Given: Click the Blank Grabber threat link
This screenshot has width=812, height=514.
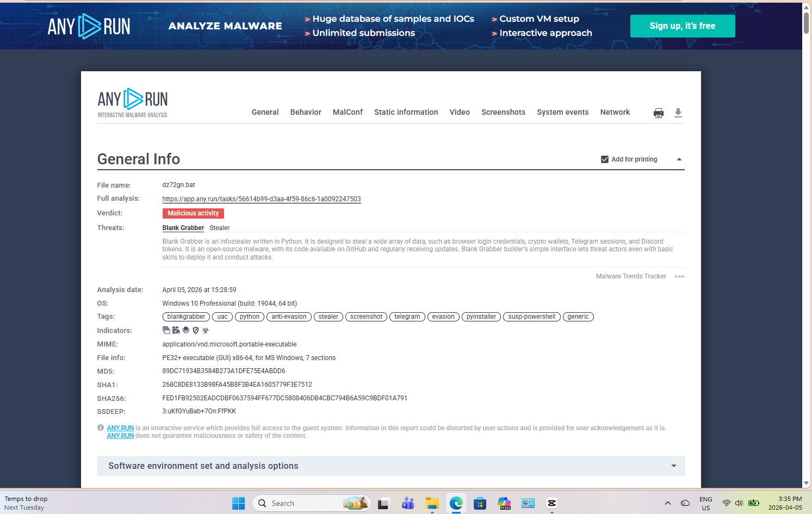Looking at the screenshot, I should click(x=183, y=228).
